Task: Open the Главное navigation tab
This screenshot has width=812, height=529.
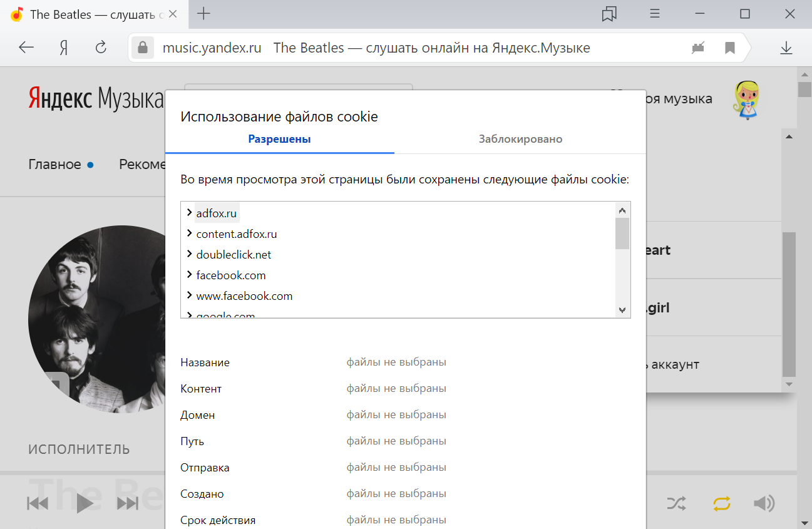Action: coord(55,165)
